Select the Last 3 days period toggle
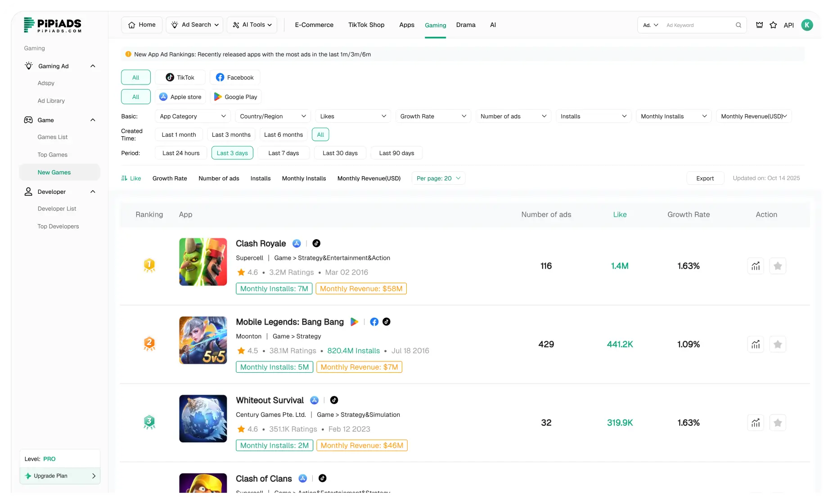 232,153
